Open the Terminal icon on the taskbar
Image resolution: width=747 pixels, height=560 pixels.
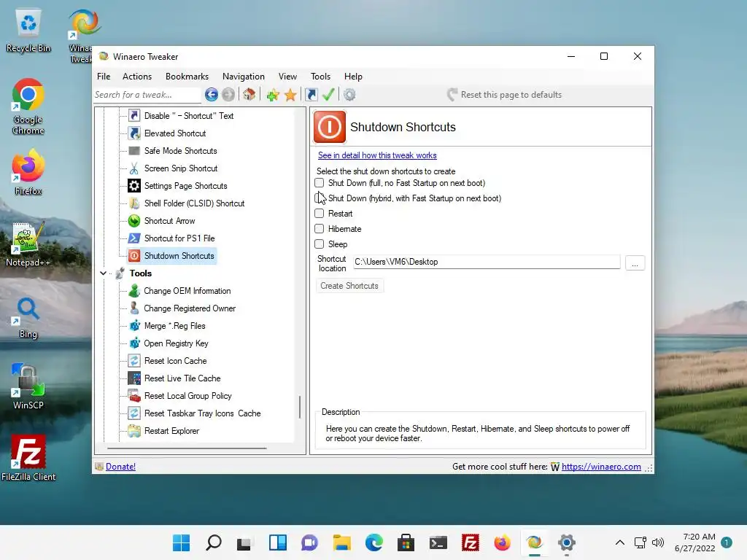coord(438,542)
